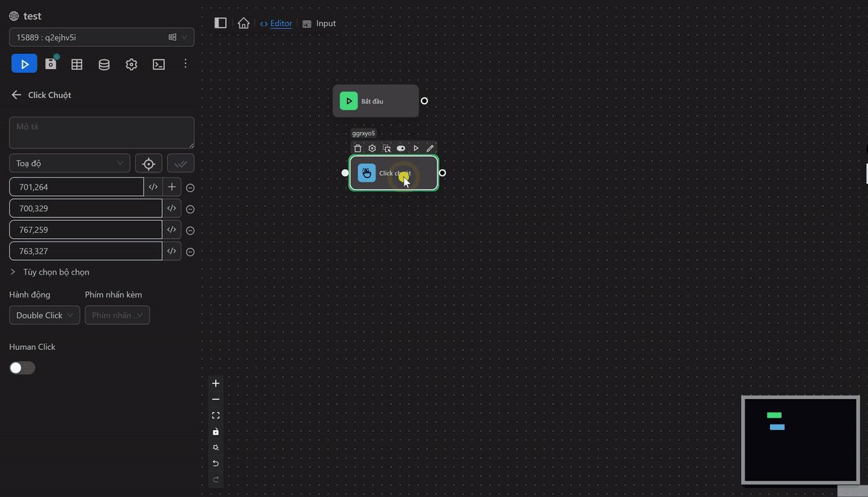The image size is (868, 497).
Task: Click the crosshair coordinate picker button
Action: [148, 164]
